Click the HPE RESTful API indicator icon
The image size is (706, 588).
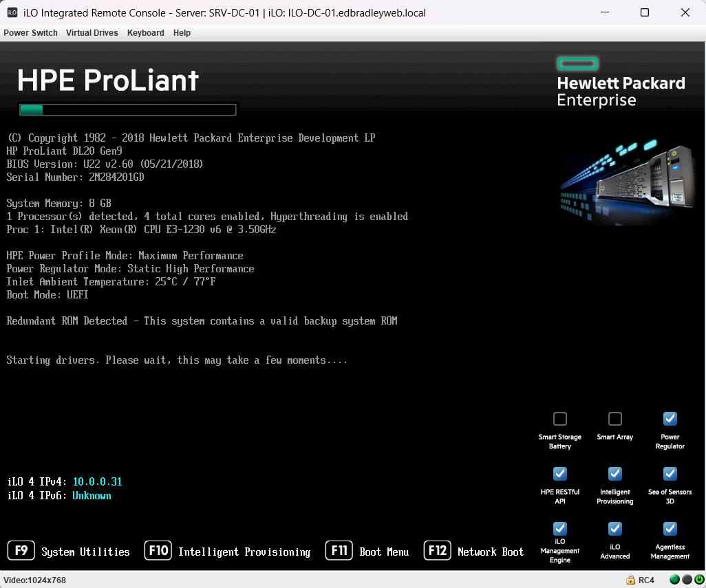pos(559,473)
